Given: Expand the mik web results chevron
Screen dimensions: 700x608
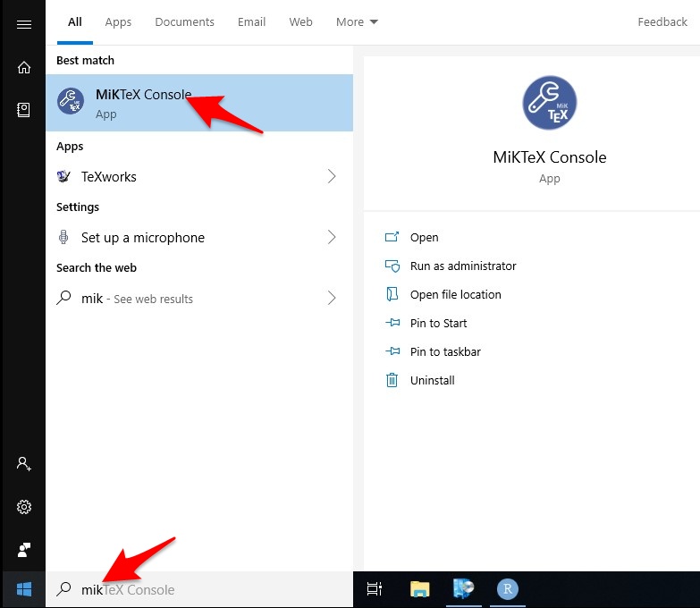Looking at the screenshot, I should [332, 298].
